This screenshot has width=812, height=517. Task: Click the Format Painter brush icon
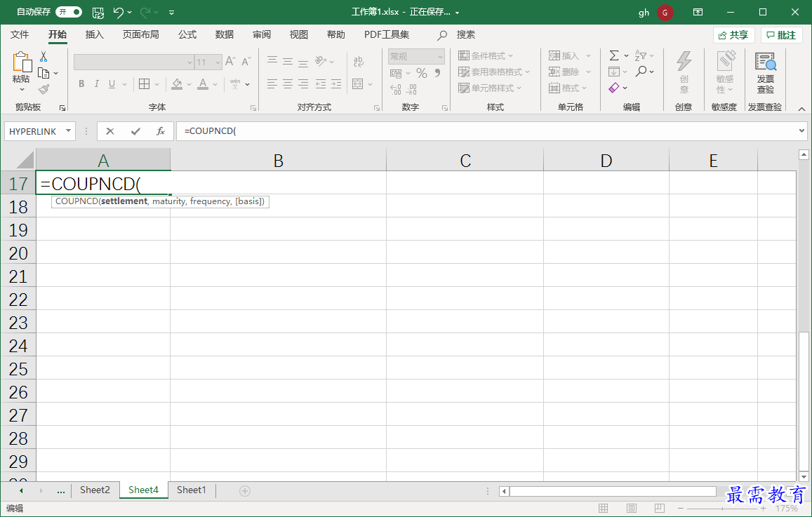coord(44,90)
